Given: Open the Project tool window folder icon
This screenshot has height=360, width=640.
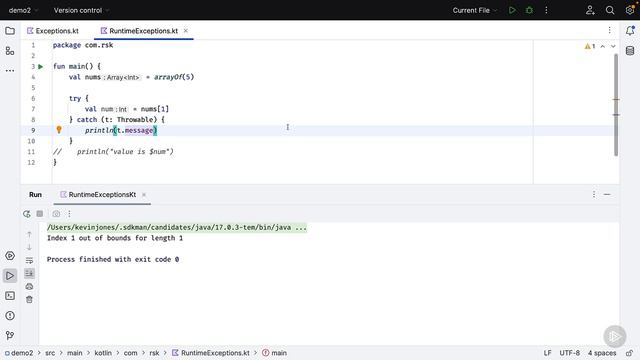Looking at the screenshot, I should pos(10,31).
